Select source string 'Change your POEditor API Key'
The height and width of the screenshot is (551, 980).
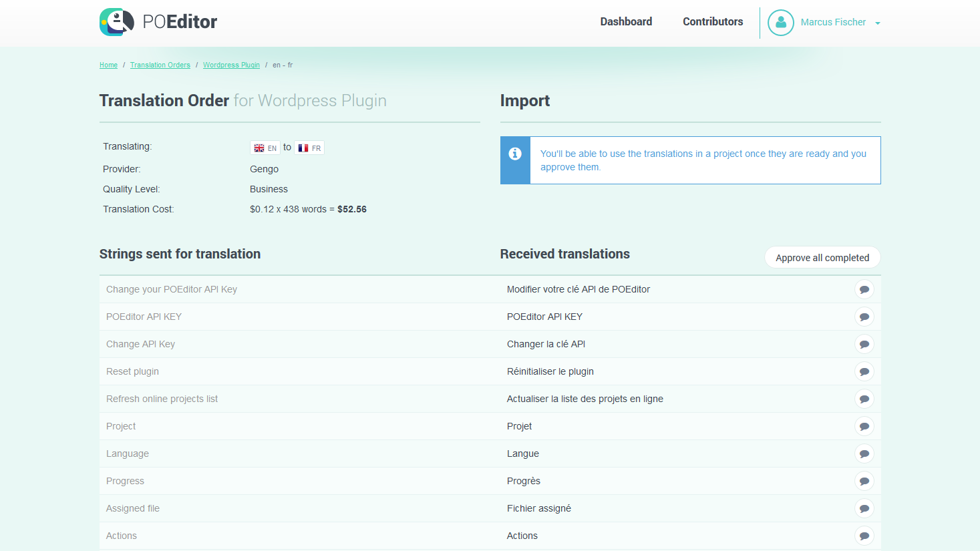coord(172,289)
